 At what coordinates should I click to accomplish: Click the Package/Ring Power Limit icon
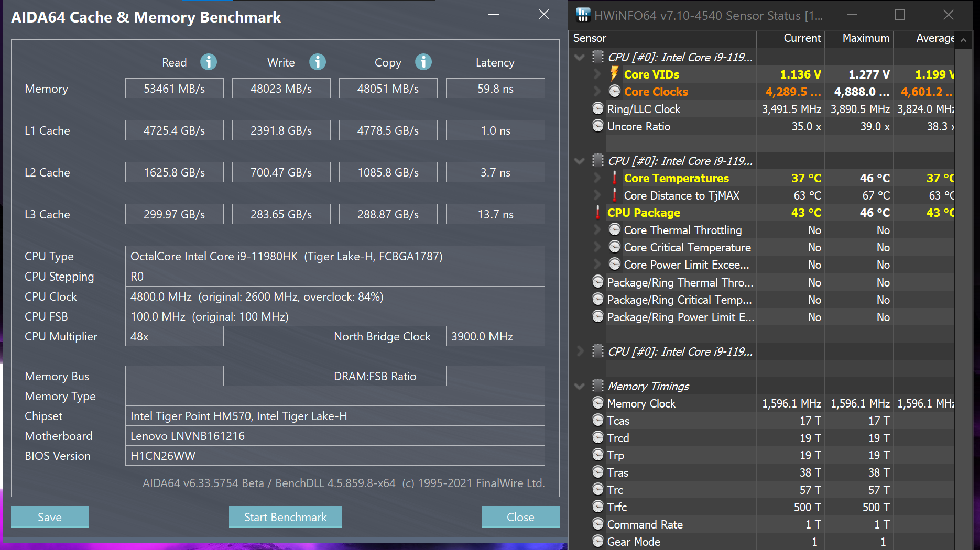tap(598, 317)
